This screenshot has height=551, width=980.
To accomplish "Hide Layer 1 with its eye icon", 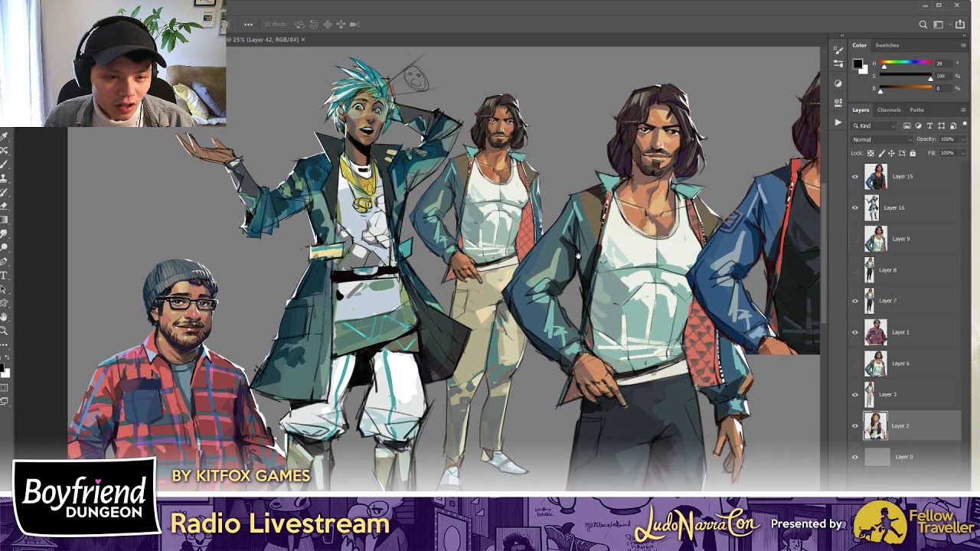I will [855, 332].
